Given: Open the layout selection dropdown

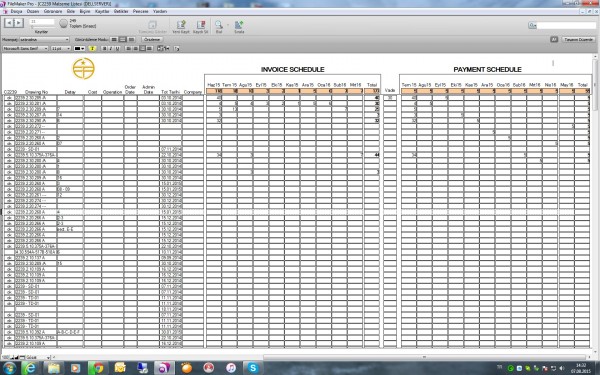Looking at the screenshot, I should click(x=44, y=39).
